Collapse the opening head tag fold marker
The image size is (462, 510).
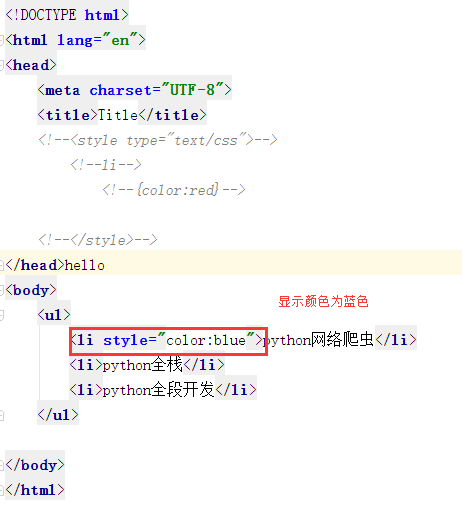click(1, 65)
